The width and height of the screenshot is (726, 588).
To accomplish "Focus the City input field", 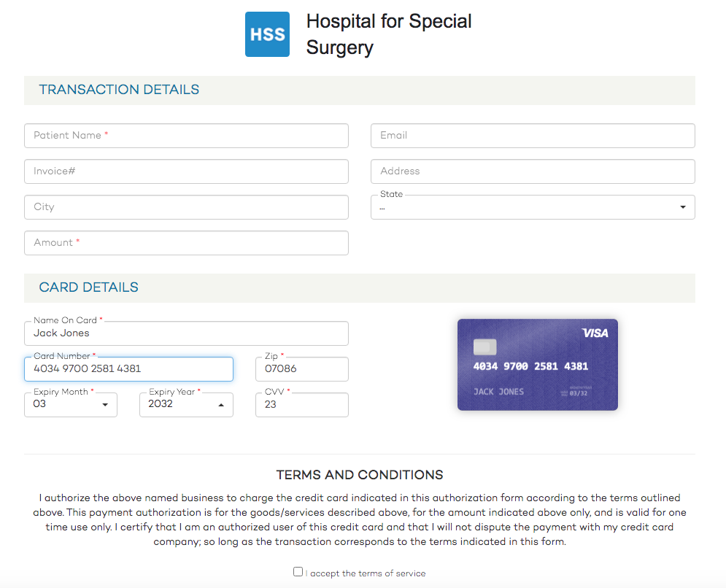I will 186,207.
